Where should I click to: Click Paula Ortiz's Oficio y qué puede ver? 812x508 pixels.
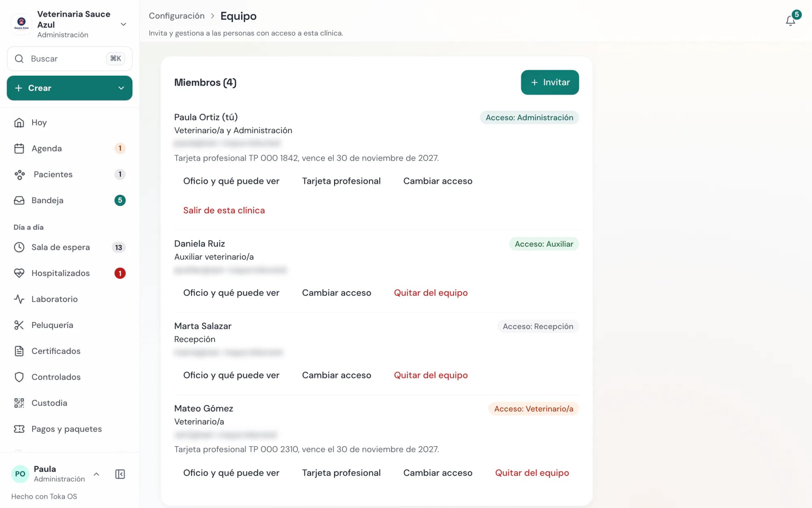tap(231, 181)
